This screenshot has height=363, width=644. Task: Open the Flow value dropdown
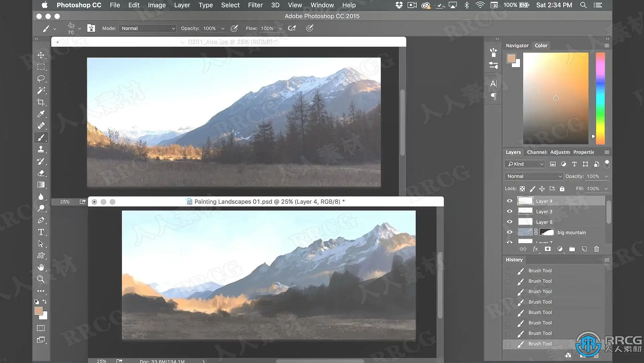pos(280,29)
